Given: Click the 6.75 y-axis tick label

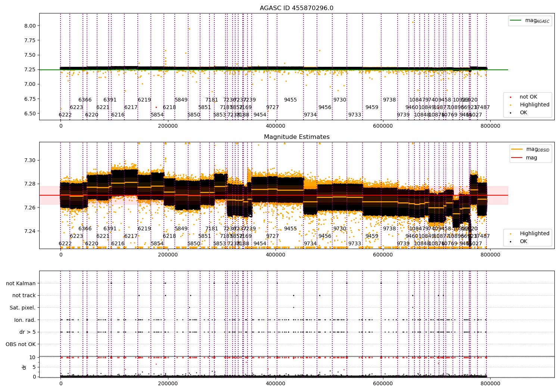Looking at the screenshot, I should pos(30,99).
